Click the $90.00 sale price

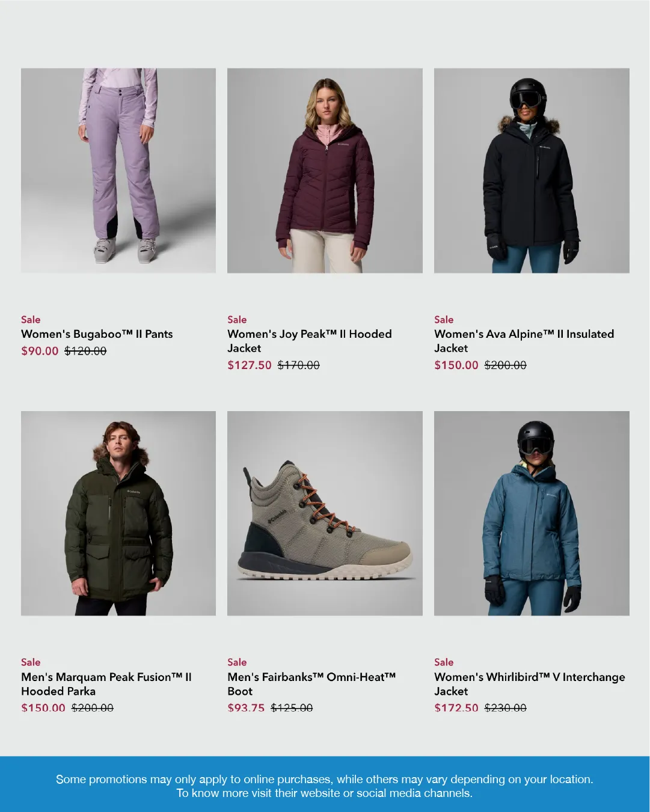40,351
